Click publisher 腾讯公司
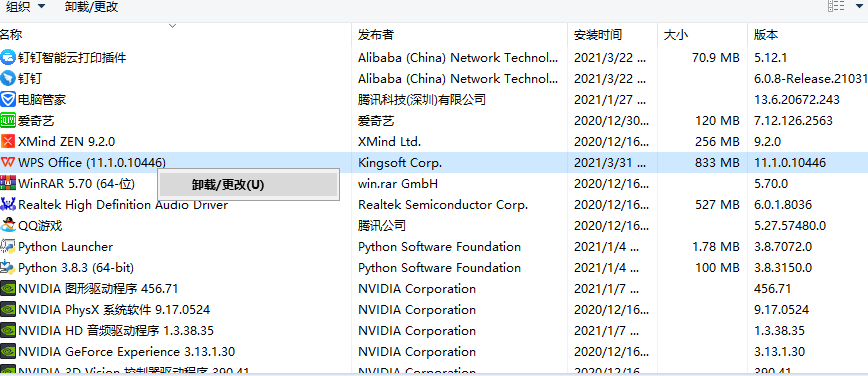 tap(382, 225)
